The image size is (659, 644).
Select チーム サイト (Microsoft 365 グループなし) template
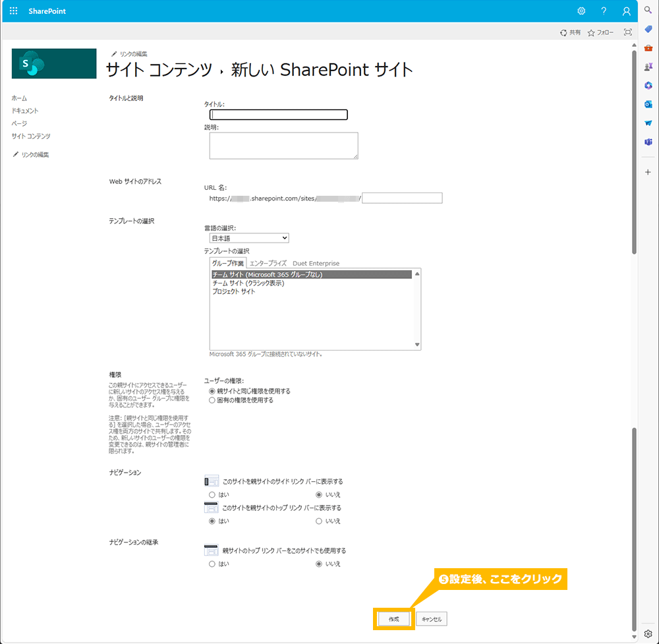coord(312,274)
